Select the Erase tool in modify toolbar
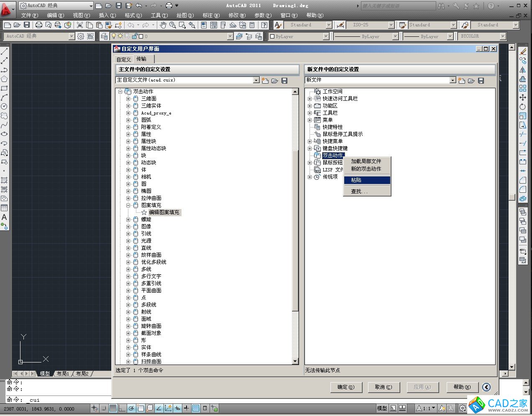This screenshot has width=532, height=416. click(523, 51)
